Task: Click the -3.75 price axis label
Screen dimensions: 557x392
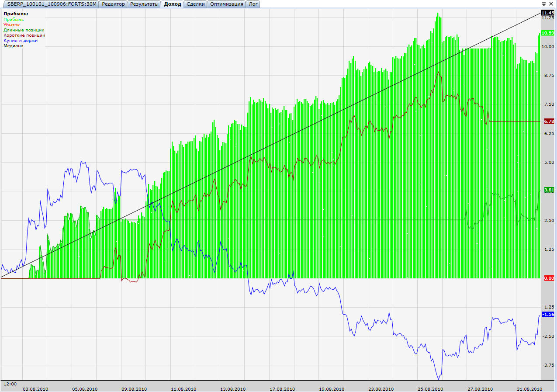Action: (x=548, y=365)
